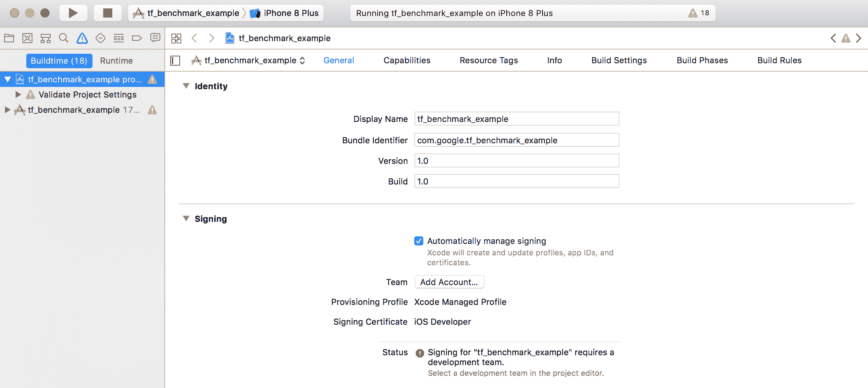Image resolution: width=868 pixels, height=388 pixels.
Task: Click the Xcode Managed Profile value
Action: click(x=460, y=302)
